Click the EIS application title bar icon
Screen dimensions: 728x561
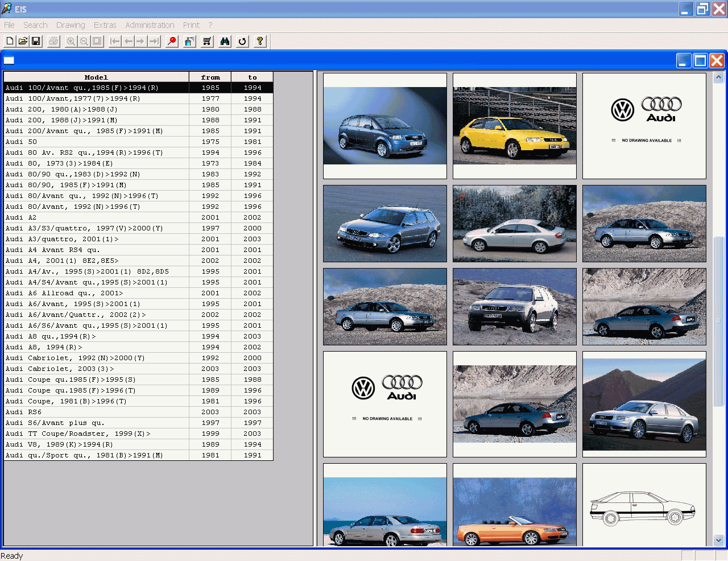(7, 9)
